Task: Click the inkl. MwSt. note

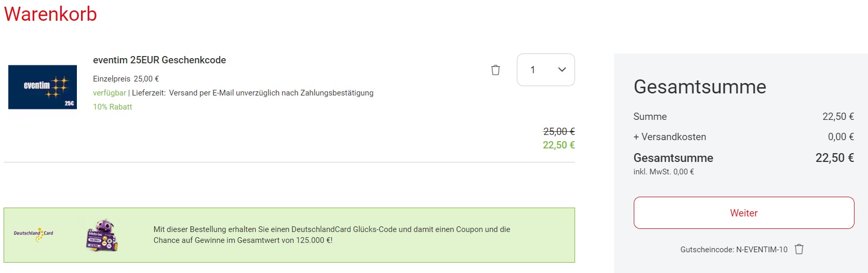Action: pyautogui.click(x=663, y=172)
